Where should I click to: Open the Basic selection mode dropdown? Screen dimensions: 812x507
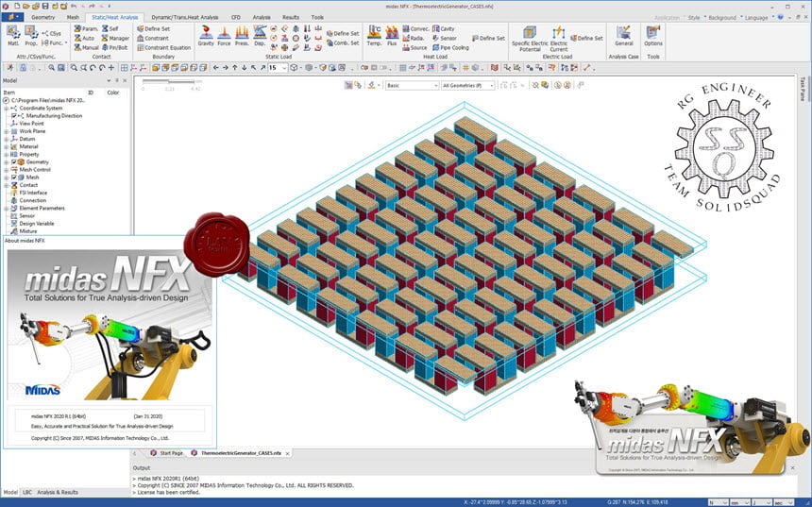(412, 86)
